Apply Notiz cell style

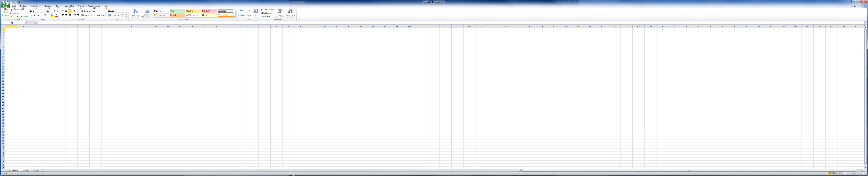pyautogui.click(x=209, y=15)
